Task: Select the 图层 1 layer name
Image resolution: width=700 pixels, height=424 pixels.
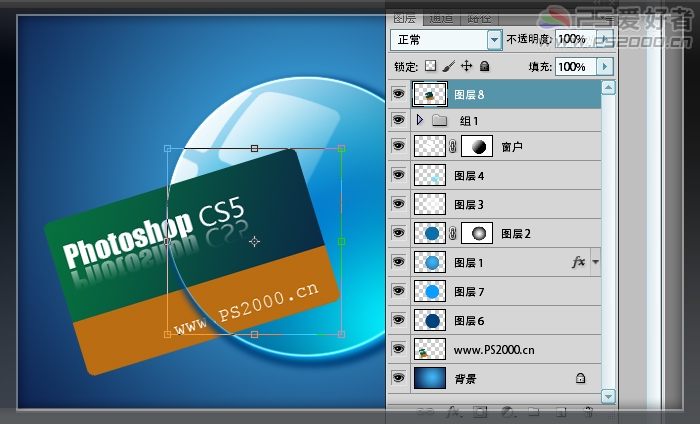Action: pos(469,263)
